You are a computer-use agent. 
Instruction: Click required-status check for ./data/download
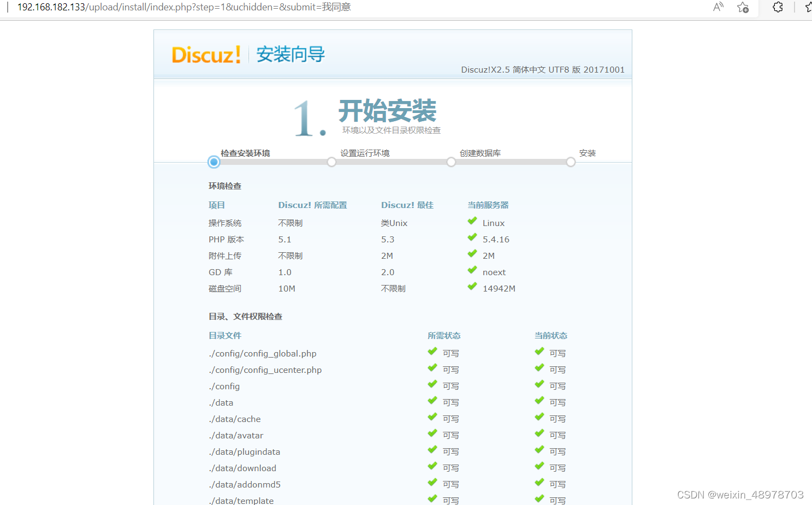point(432,466)
